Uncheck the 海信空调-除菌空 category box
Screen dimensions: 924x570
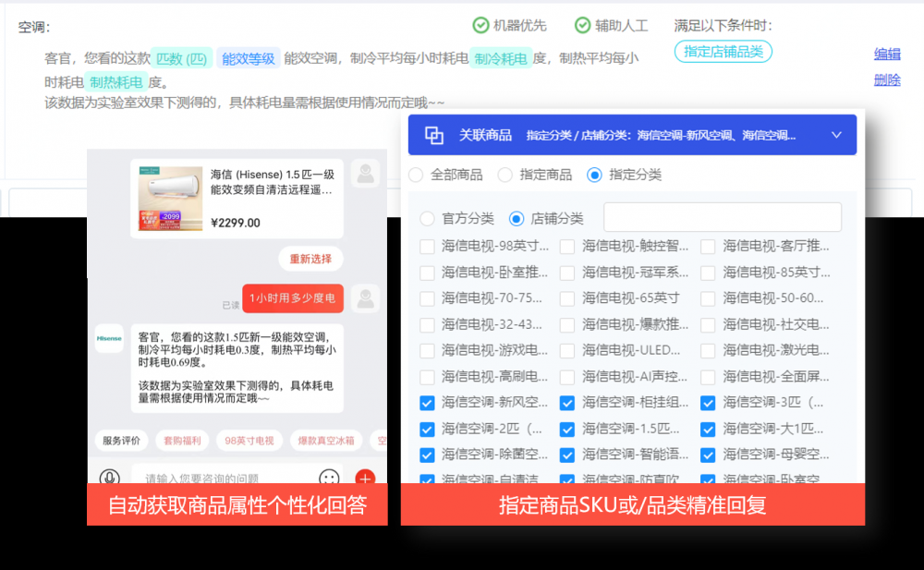click(427, 455)
